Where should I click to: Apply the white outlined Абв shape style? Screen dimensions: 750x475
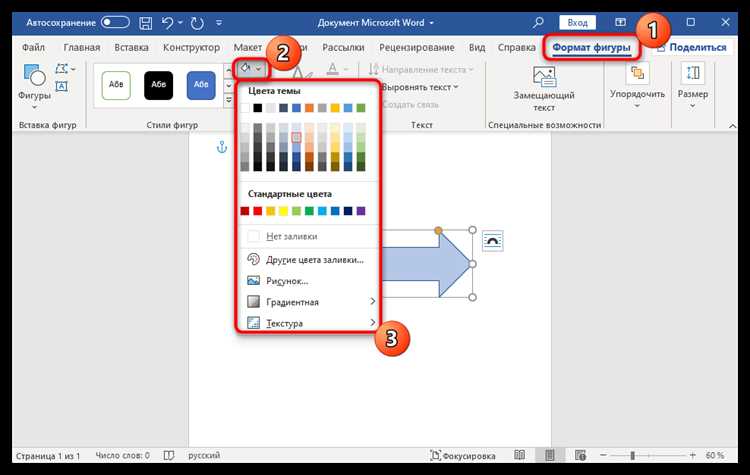click(116, 85)
